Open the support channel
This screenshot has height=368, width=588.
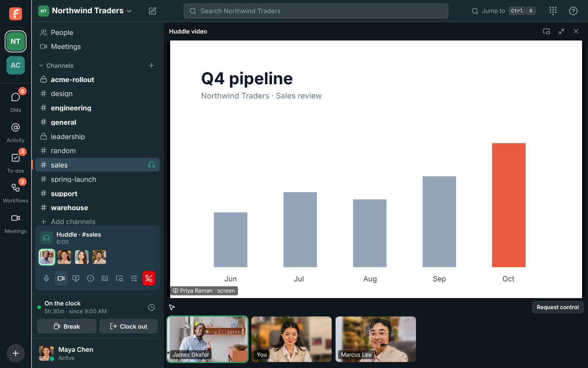coord(97,194)
